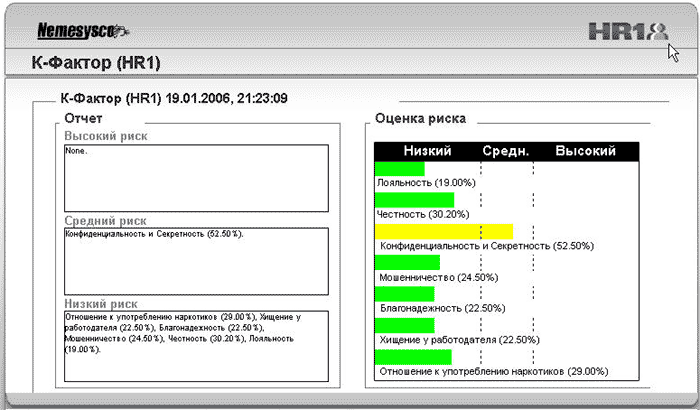Click the yellow Конфиденциальность и Секретность bar
700x410 pixels.
(x=444, y=231)
